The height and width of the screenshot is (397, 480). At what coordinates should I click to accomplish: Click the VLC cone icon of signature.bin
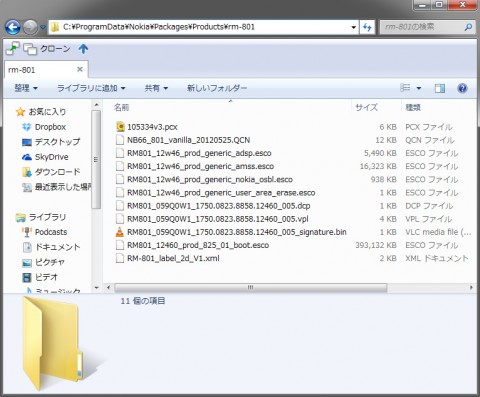pyautogui.click(x=120, y=232)
